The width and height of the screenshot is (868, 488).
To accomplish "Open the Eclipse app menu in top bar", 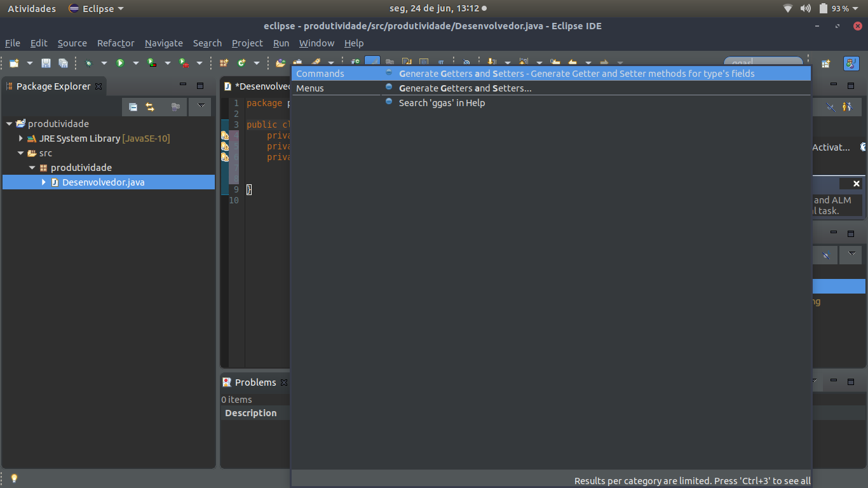I will (96, 8).
